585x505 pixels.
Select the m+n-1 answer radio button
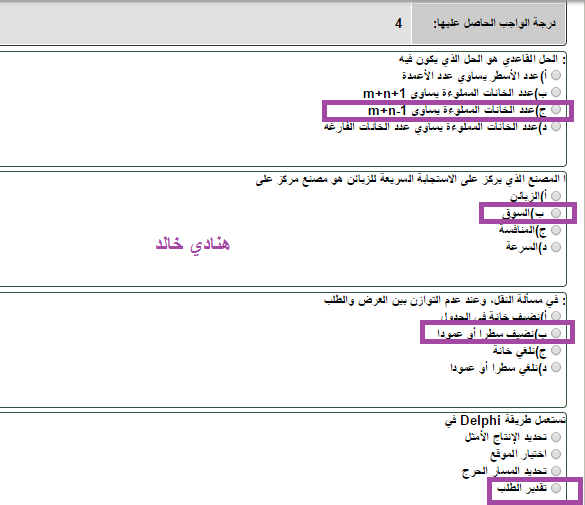point(556,109)
